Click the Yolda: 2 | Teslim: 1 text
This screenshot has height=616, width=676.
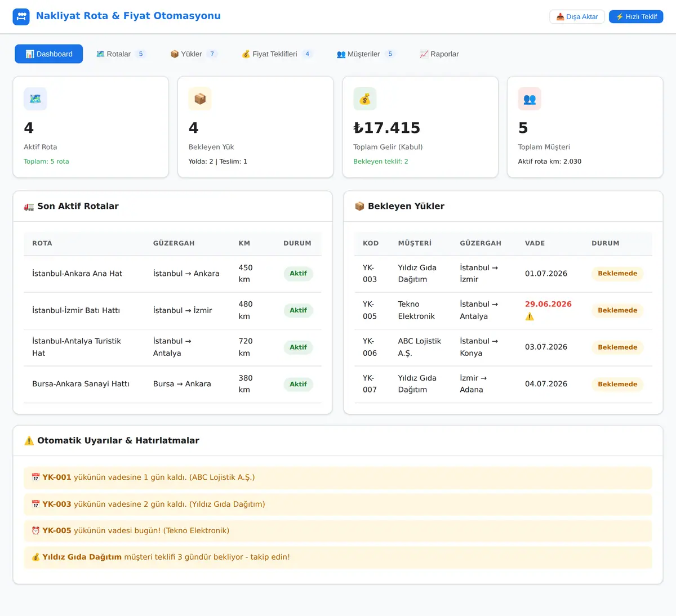(x=218, y=162)
